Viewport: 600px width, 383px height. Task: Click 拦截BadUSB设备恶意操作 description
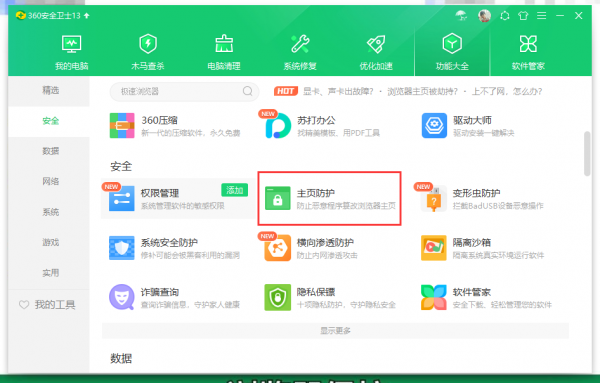[498, 206]
